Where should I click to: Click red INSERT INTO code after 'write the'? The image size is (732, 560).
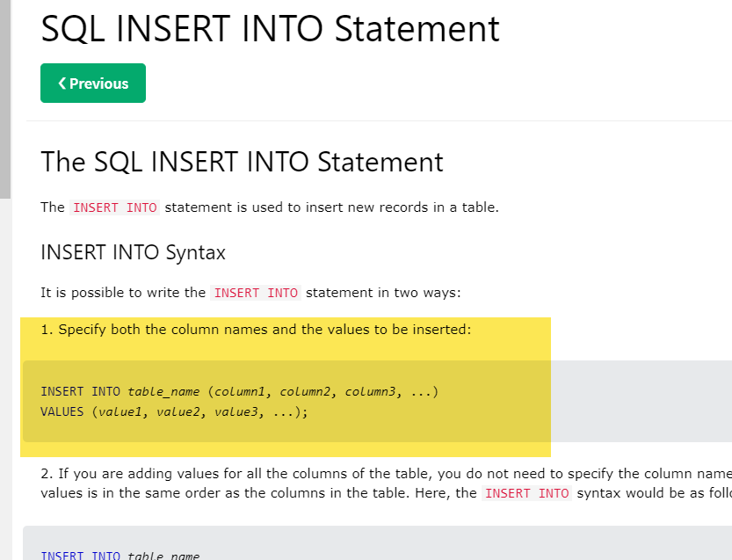[256, 293]
